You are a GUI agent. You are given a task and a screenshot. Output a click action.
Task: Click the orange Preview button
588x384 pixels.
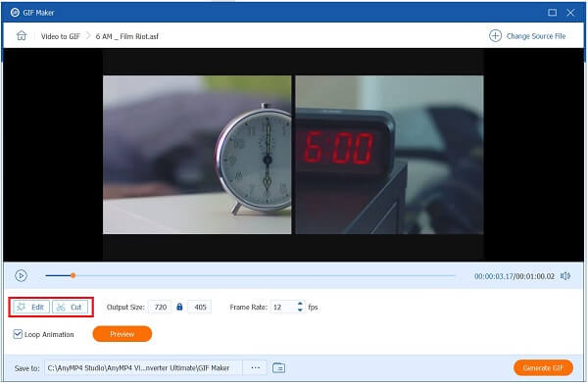122,334
